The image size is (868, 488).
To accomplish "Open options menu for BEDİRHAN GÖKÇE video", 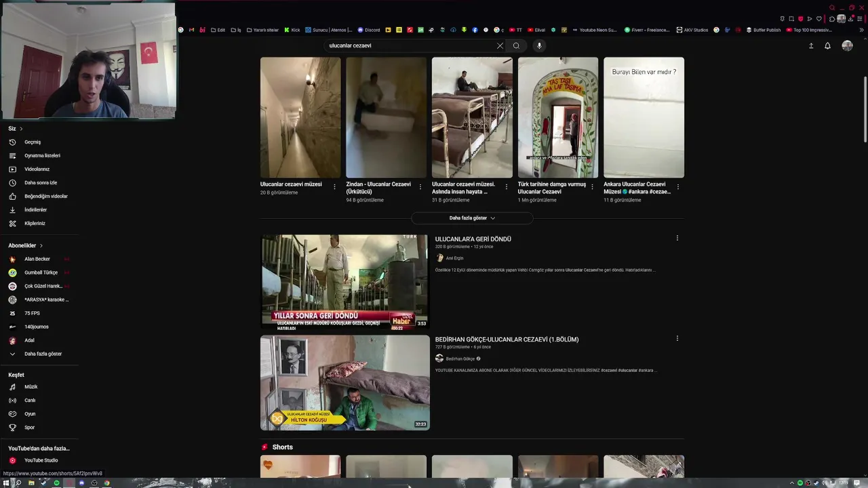I will coord(677,338).
